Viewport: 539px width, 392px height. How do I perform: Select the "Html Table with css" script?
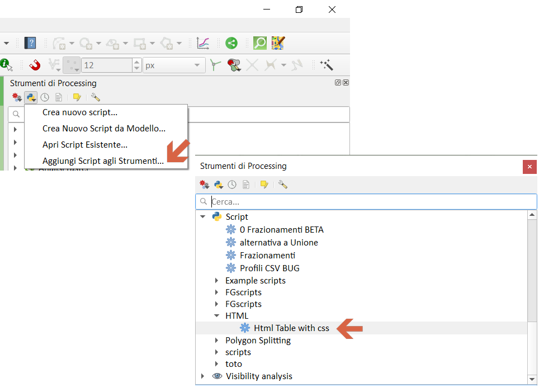click(291, 328)
